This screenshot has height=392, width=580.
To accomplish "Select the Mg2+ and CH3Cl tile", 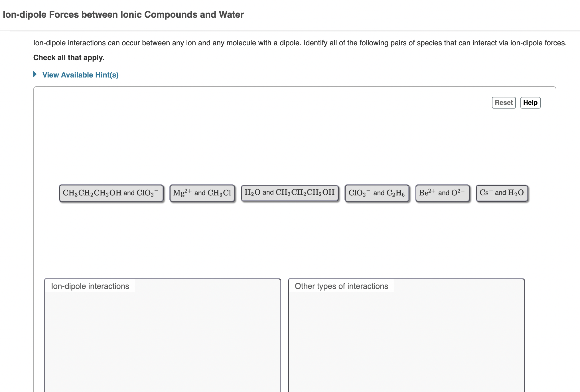I will pyautogui.click(x=202, y=193).
